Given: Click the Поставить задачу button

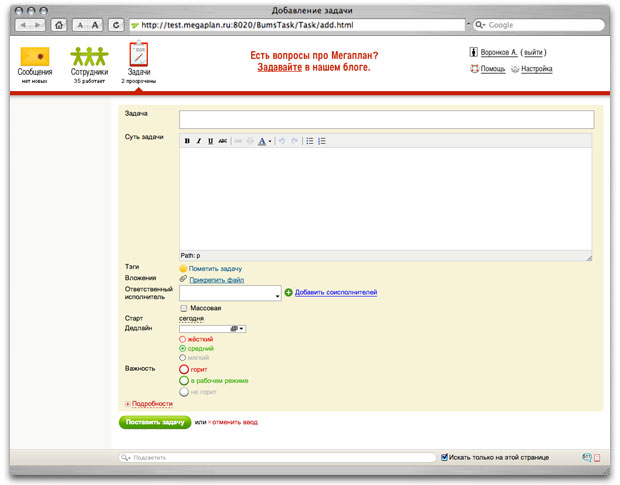Looking at the screenshot, I should [x=154, y=422].
